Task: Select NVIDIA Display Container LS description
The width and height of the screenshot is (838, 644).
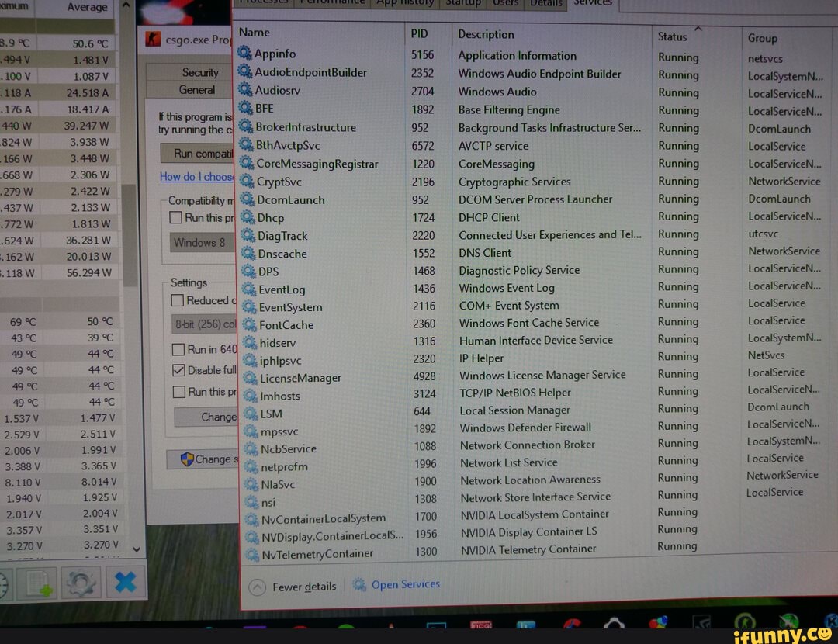Action: pyautogui.click(x=528, y=531)
